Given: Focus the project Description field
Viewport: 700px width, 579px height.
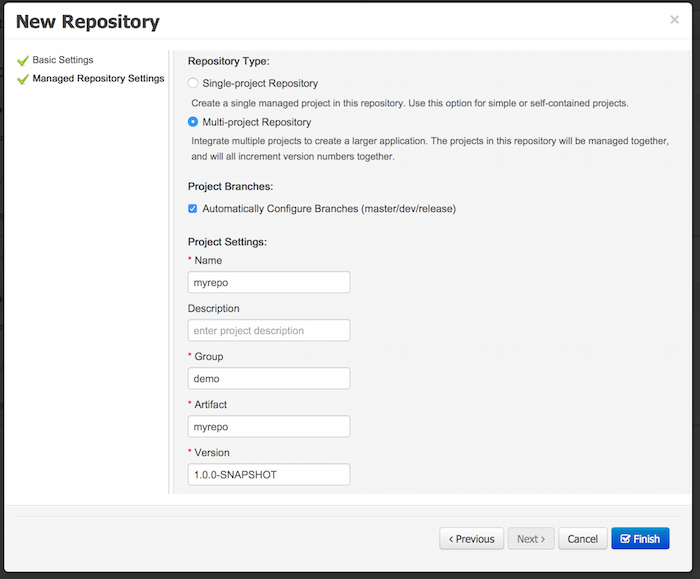Looking at the screenshot, I should pyautogui.click(x=269, y=331).
